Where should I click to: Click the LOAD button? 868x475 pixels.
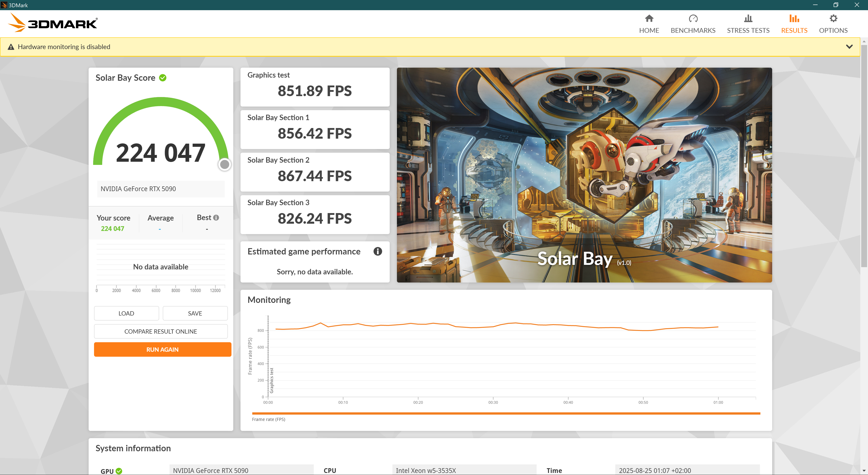coord(126,313)
